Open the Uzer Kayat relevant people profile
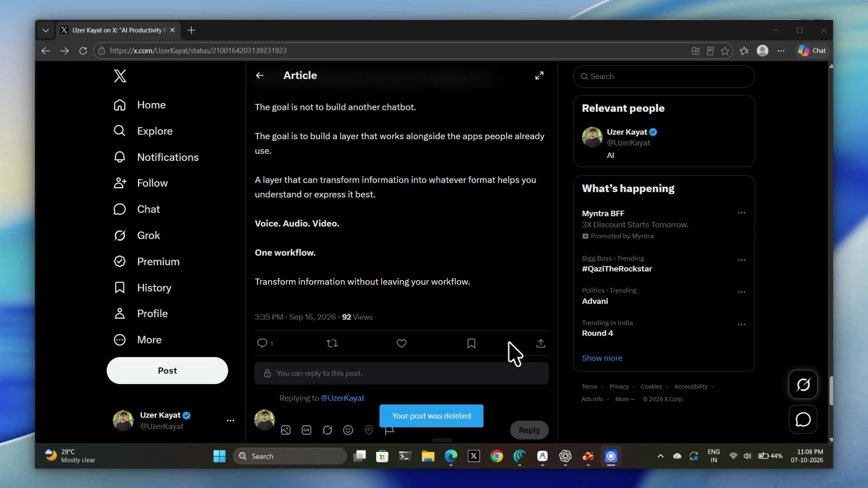The image size is (868, 488). coord(664,143)
